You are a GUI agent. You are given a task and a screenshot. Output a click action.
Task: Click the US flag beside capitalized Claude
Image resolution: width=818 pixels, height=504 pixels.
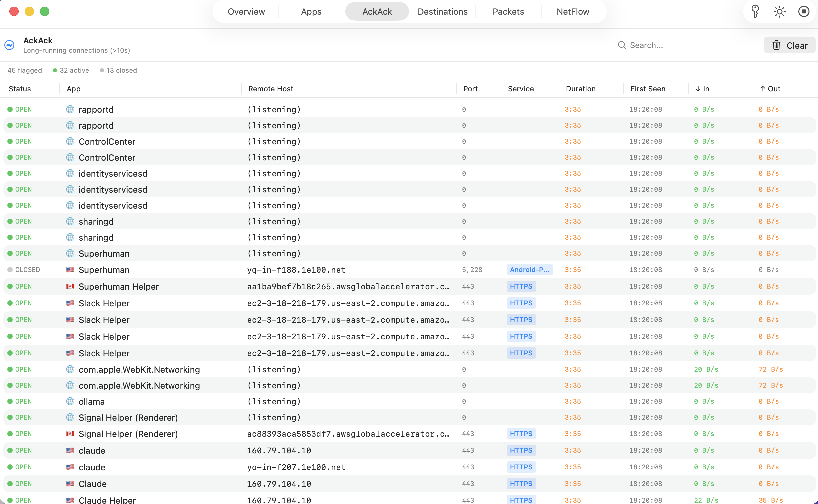[x=70, y=484]
